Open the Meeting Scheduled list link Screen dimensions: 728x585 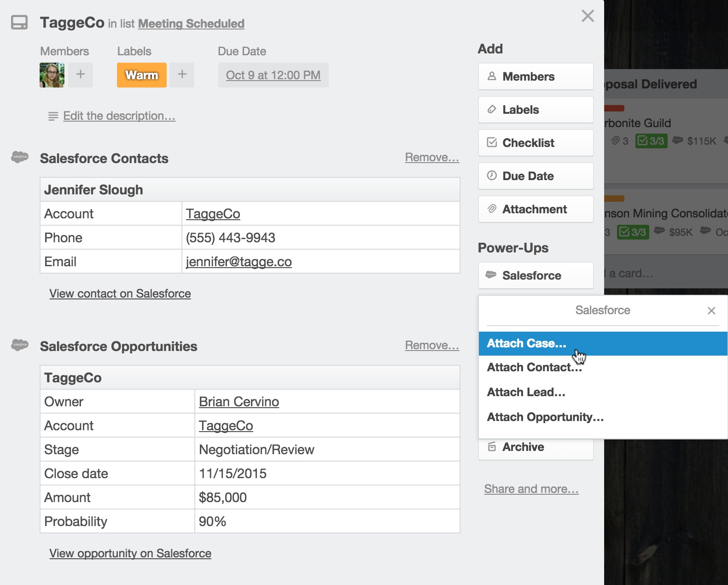tap(191, 23)
